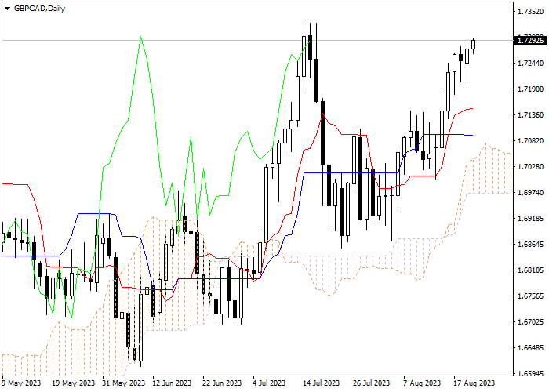The width and height of the screenshot is (549, 392).
Task: Click the 1.65945 price scale value
Action: click(x=530, y=374)
